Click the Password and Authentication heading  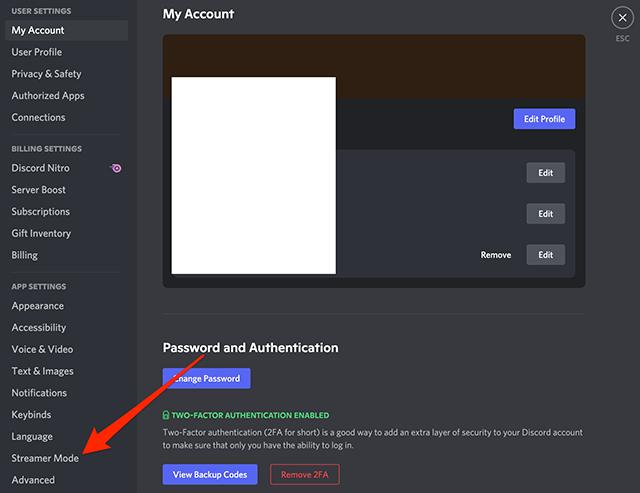point(250,348)
